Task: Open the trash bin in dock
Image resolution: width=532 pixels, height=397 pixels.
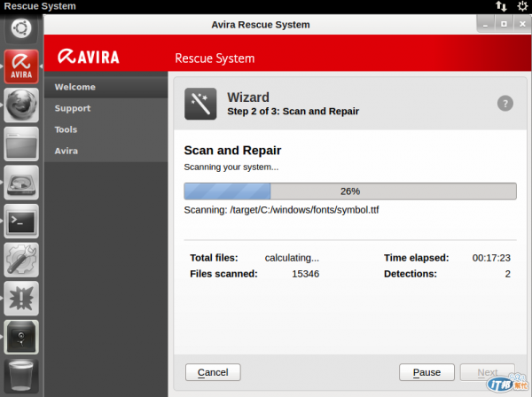Action: pyautogui.click(x=21, y=376)
